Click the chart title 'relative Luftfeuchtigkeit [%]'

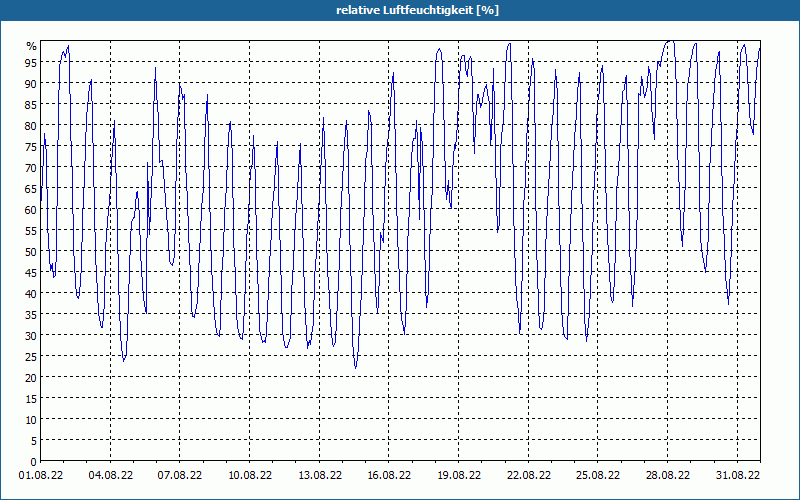tap(417, 10)
